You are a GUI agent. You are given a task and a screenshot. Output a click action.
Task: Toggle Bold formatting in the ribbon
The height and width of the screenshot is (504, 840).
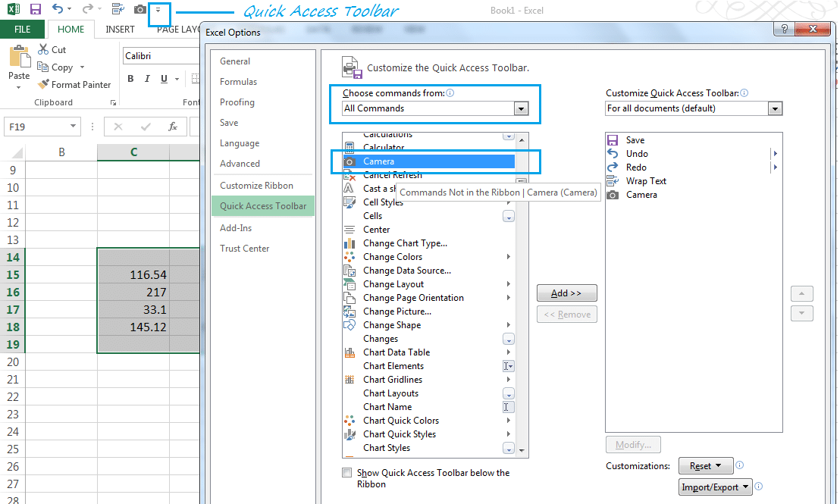(x=130, y=79)
